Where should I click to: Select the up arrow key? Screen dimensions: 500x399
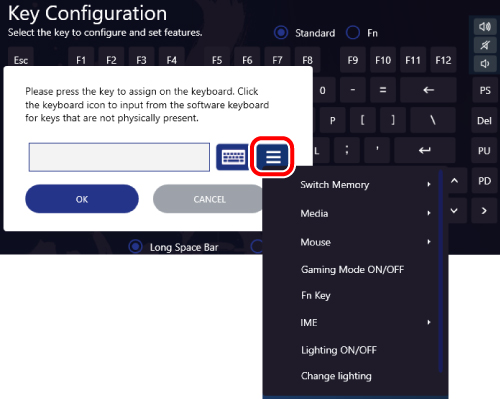coord(454,181)
